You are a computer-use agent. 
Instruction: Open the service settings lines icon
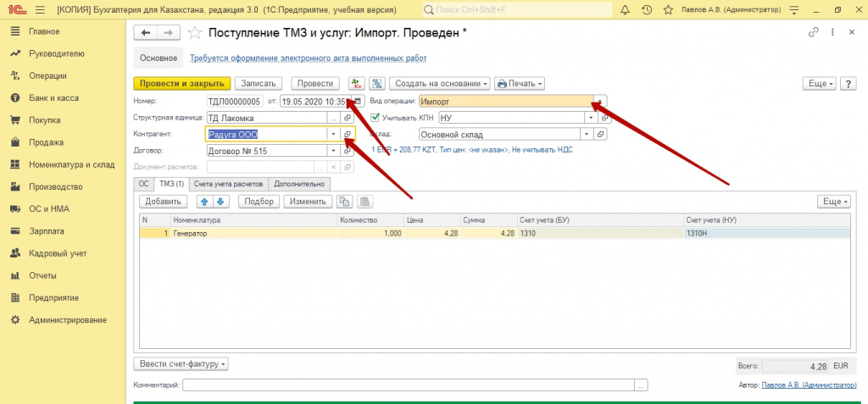[x=795, y=10]
